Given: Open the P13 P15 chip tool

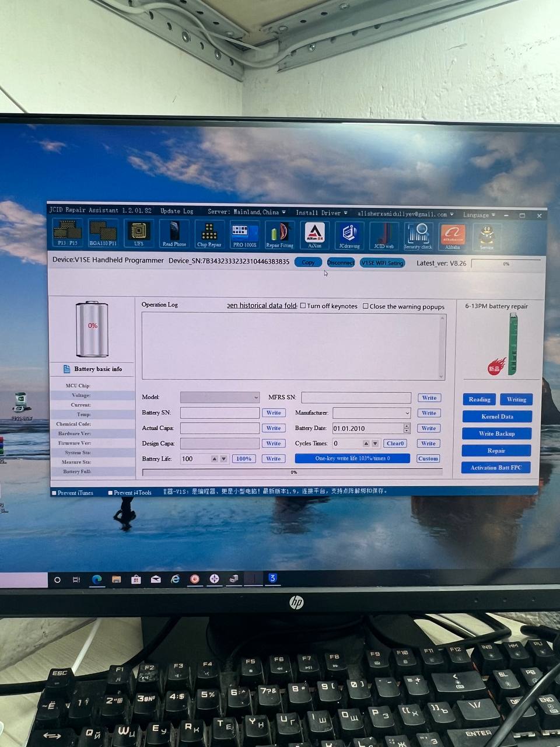Looking at the screenshot, I should click(68, 233).
